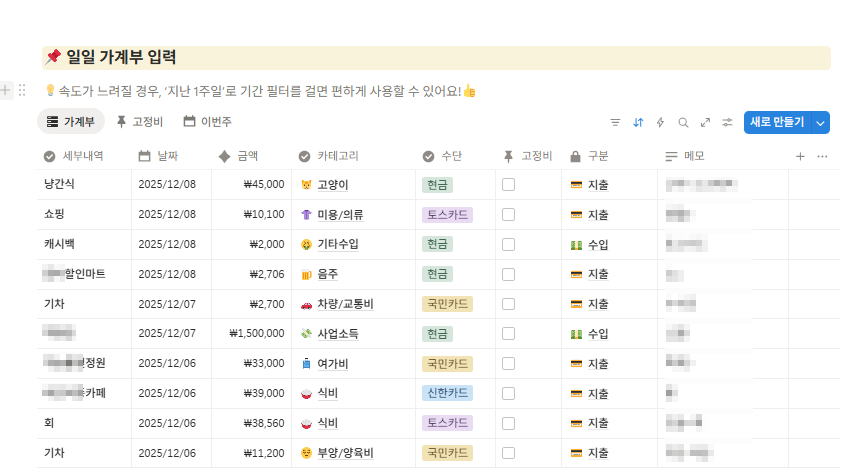Open database as full page icon
The image size is (864, 476).
pos(705,122)
